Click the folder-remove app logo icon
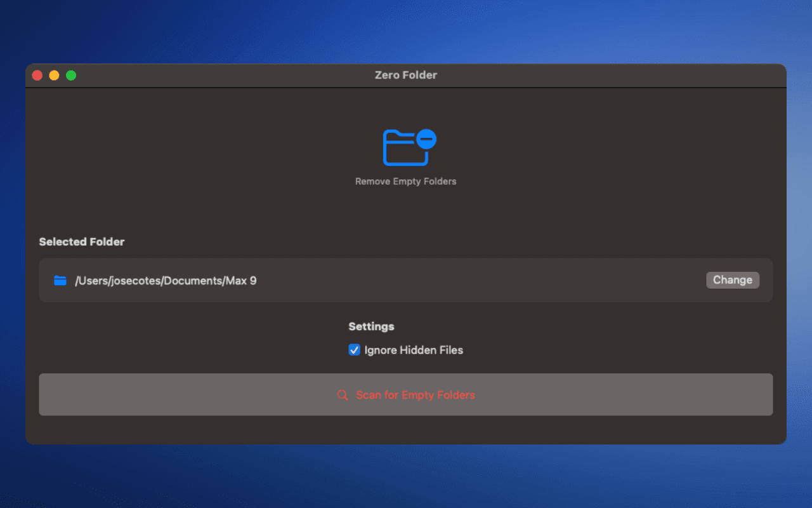 tap(408, 146)
